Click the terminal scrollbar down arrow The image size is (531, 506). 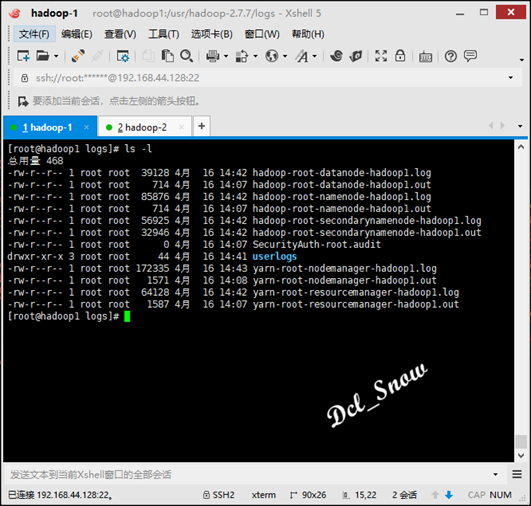coord(521,456)
